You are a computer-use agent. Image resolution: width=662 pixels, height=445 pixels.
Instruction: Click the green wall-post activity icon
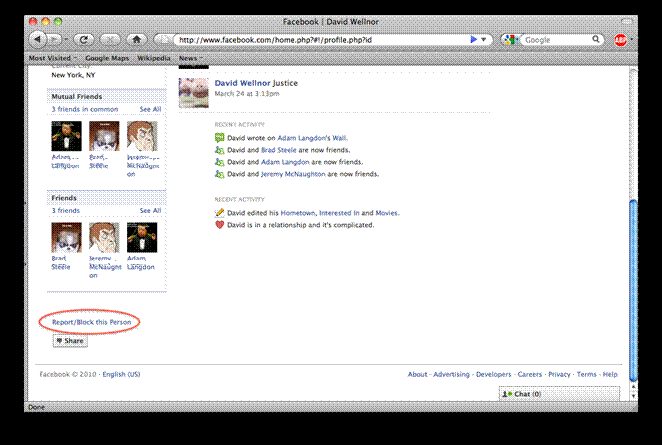pyautogui.click(x=219, y=138)
